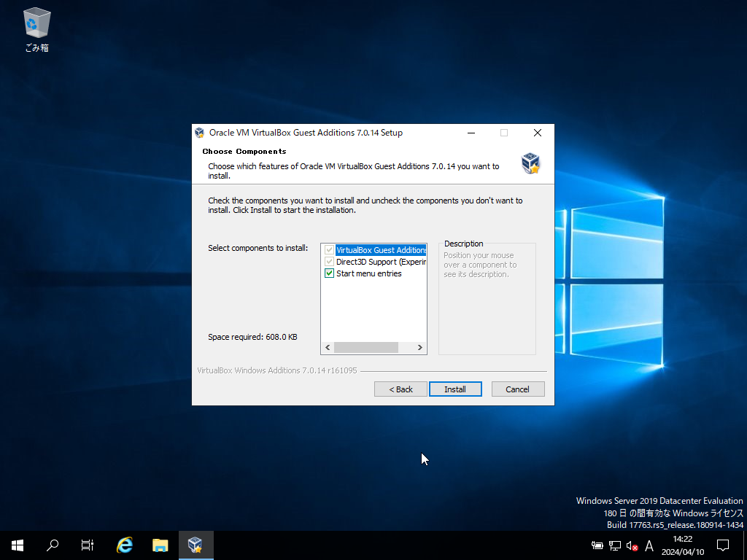Click the show desktop strip at taskbar end

(x=745, y=545)
